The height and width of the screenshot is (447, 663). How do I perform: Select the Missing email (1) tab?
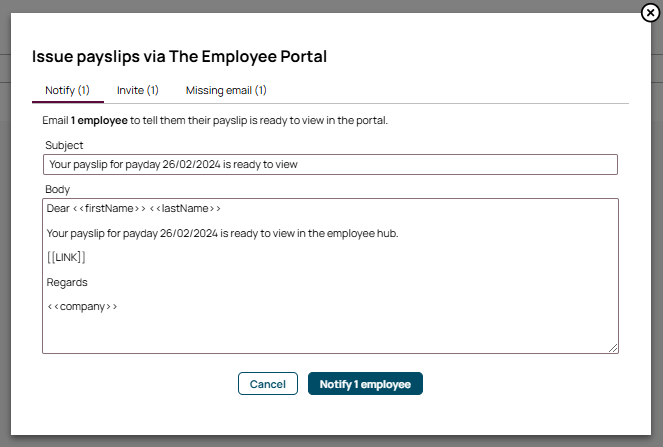click(x=226, y=90)
